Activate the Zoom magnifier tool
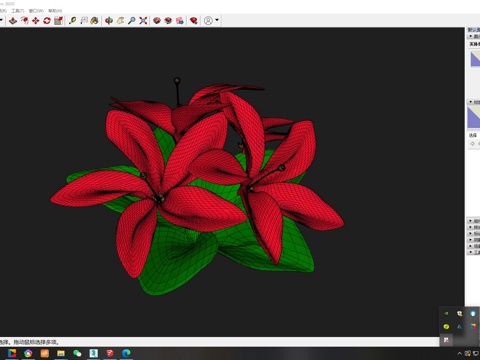The width and height of the screenshot is (480, 360). click(x=132, y=21)
